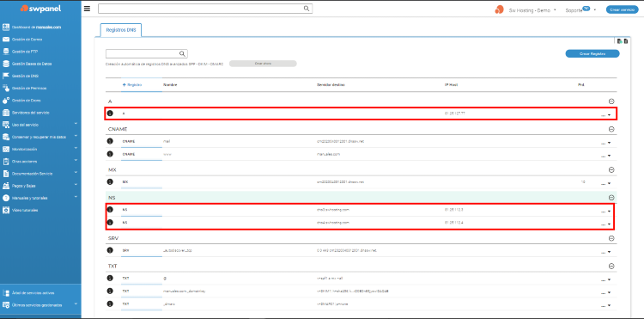644x319 pixels.
Task: Click info icon of CNAME www row
Action: pyautogui.click(x=110, y=154)
